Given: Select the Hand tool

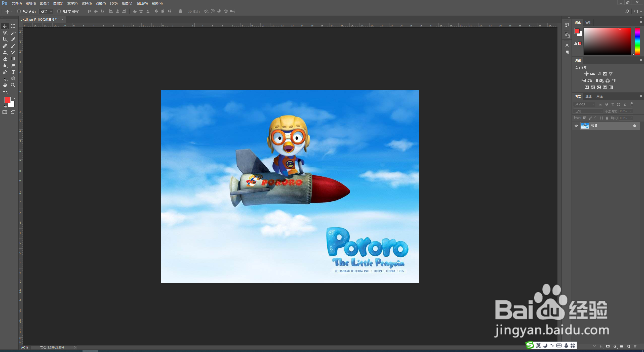Looking at the screenshot, I should click(5, 85).
